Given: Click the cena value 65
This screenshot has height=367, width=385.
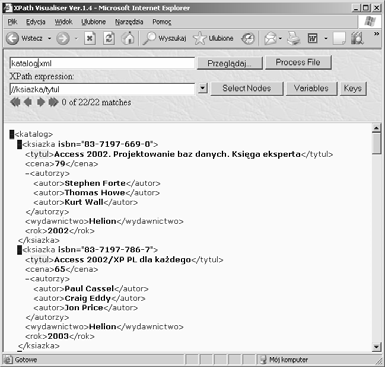Looking at the screenshot, I should coord(60,269).
